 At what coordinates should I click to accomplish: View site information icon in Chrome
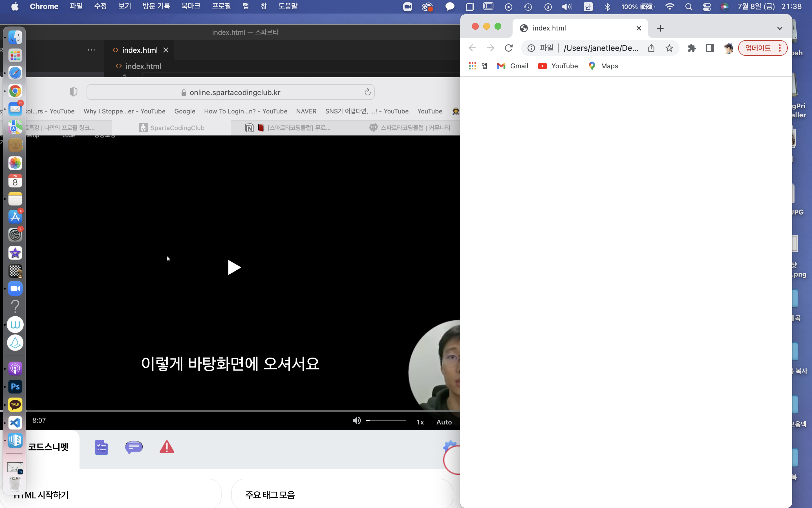point(531,48)
